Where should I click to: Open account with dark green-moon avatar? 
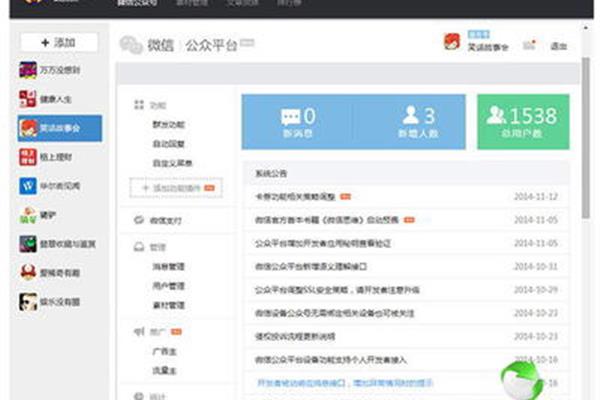tap(57, 244)
